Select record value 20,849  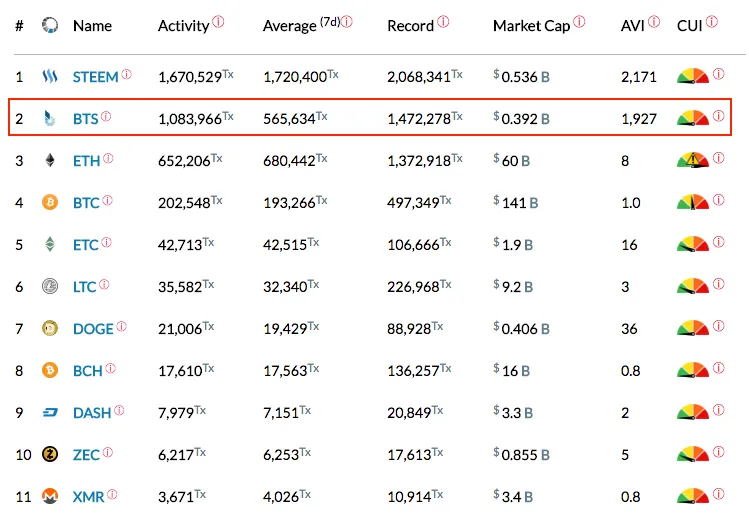(409, 413)
